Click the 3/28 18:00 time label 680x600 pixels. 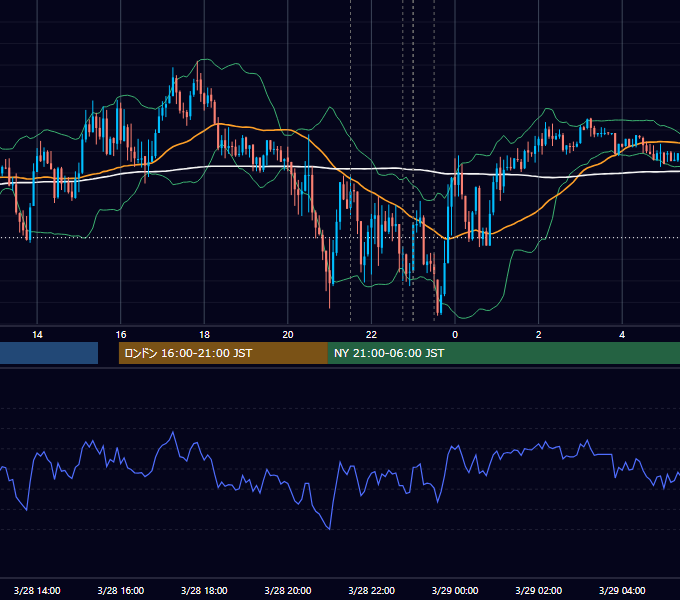[x=204, y=590]
